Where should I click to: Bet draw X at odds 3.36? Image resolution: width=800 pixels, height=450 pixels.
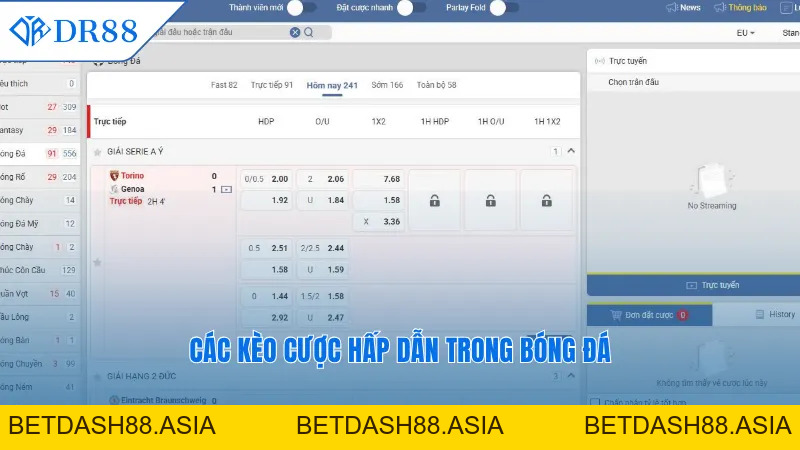click(379, 222)
